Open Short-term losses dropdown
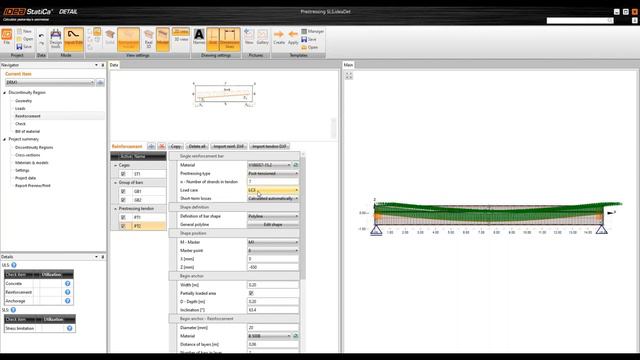This screenshot has width=640, height=360. point(273,198)
